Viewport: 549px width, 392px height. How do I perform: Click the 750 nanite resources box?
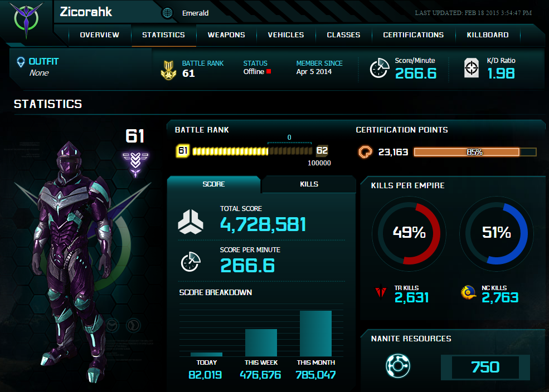[x=485, y=367]
